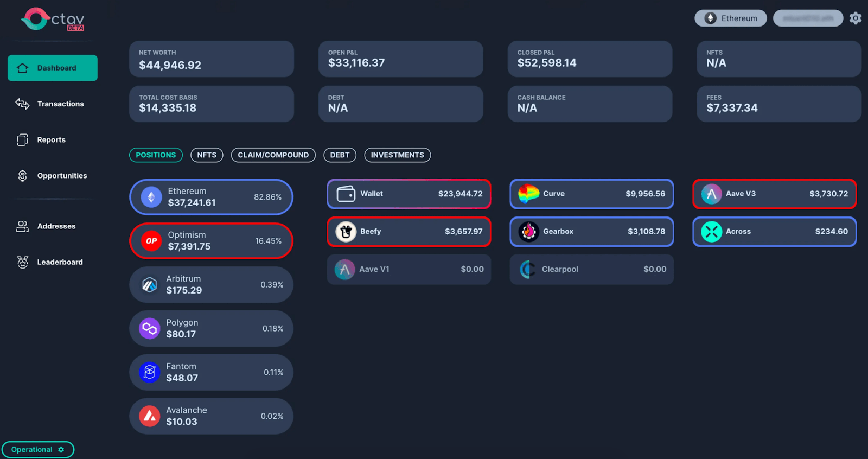Click the Ethereum share 82.86%

pyautogui.click(x=268, y=197)
